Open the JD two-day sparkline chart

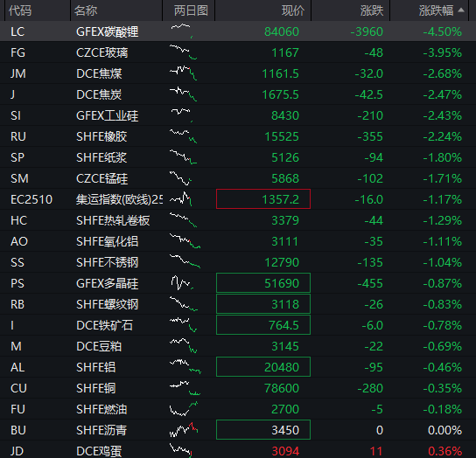tap(180, 450)
